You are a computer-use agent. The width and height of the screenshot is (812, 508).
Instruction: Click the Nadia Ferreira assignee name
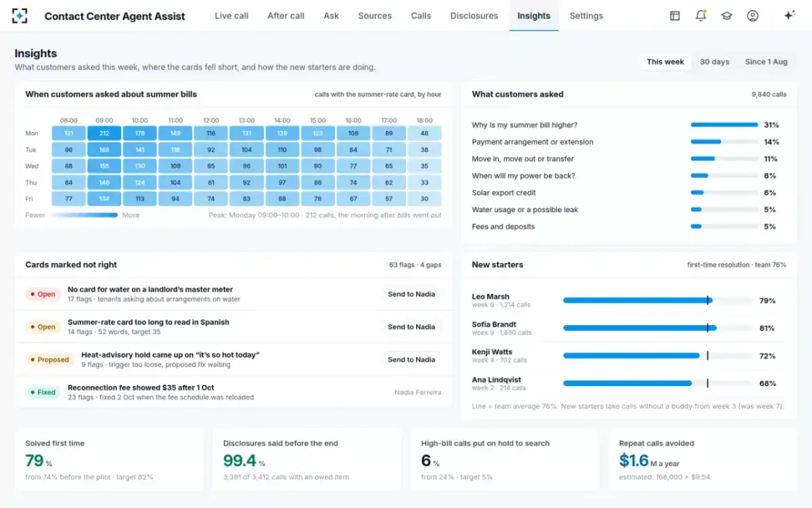tap(418, 392)
